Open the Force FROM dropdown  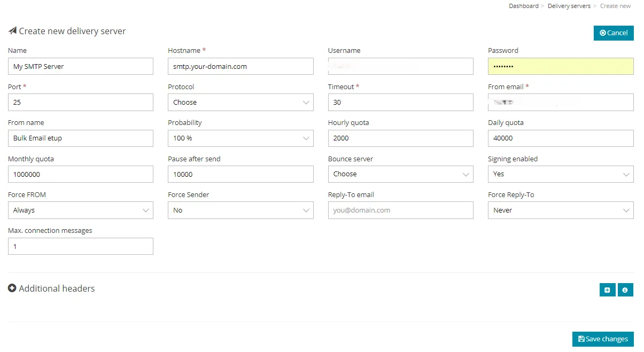[80, 210]
